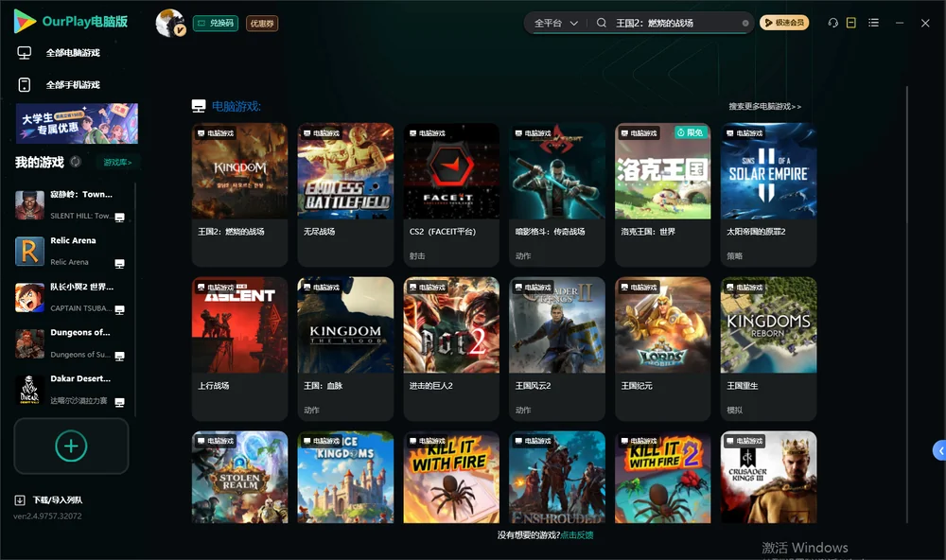Focus the search input field

click(x=675, y=23)
